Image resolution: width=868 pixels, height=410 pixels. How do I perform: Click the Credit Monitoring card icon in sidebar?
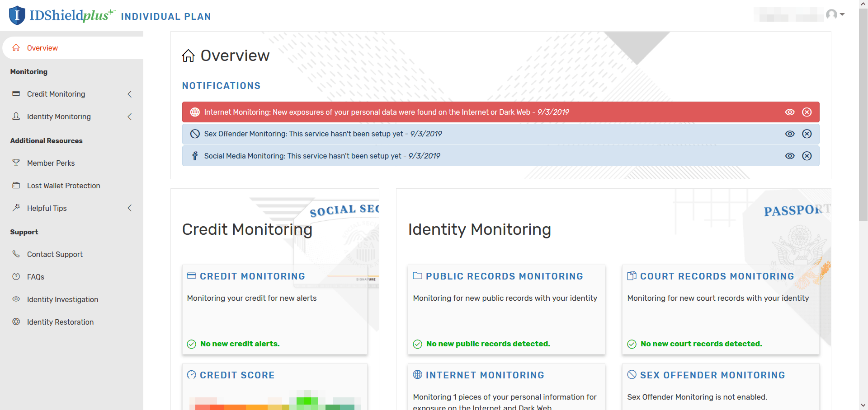(x=16, y=94)
